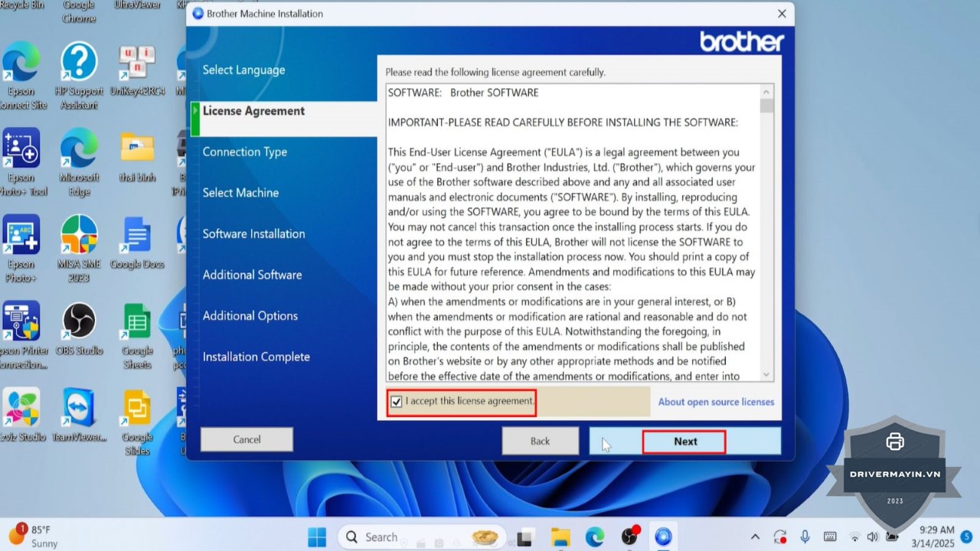
Task: Open MISA SME 2023 desktop icon
Action: point(79,234)
